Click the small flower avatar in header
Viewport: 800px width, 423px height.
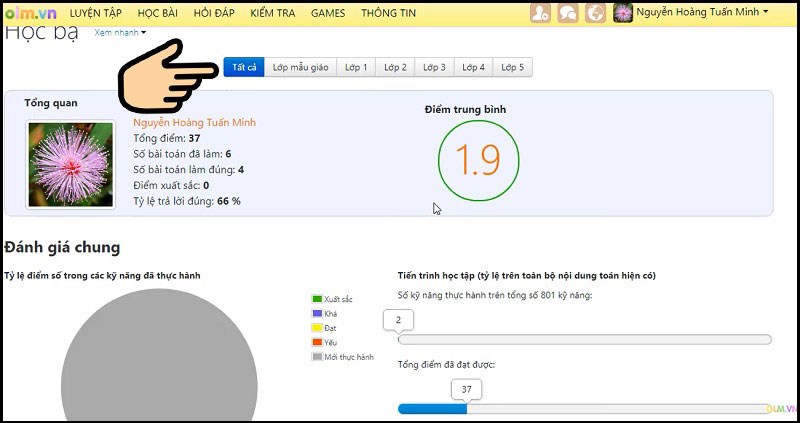point(623,13)
